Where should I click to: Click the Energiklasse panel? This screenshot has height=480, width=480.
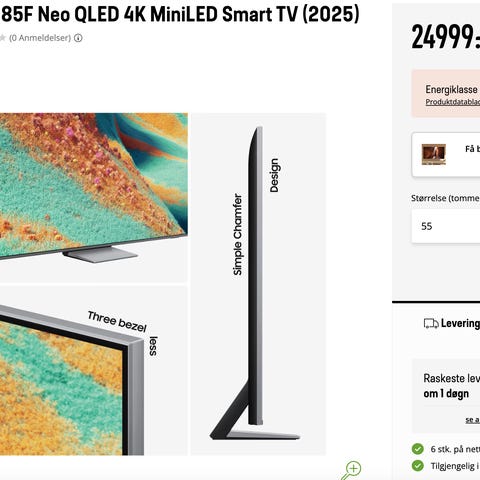(446, 94)
